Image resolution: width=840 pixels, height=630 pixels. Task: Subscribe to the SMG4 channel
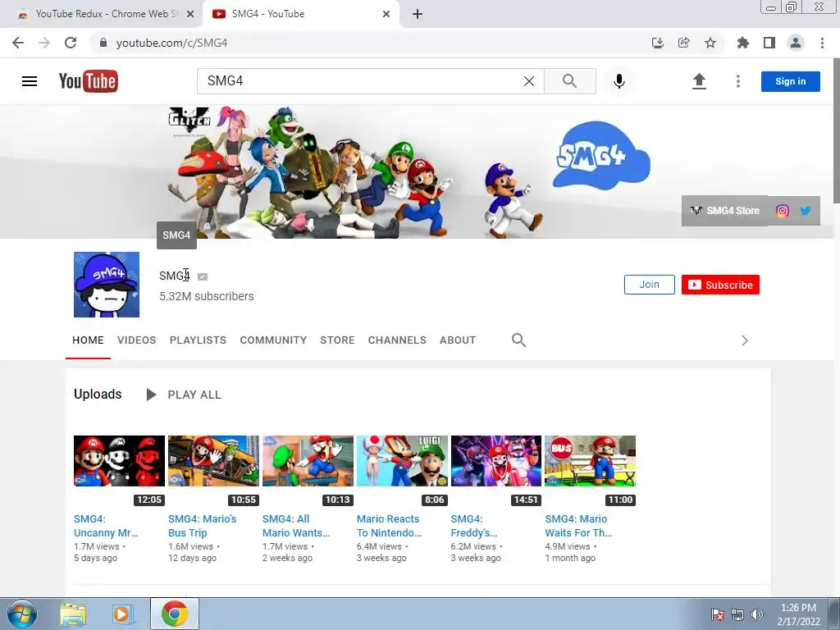(x=720, y=285)
